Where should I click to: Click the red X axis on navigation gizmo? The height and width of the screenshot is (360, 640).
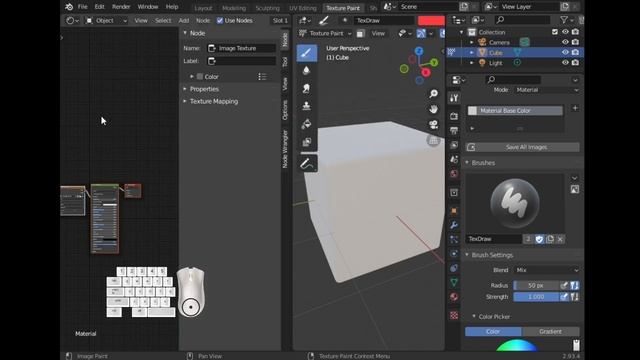tap(426, 73)
